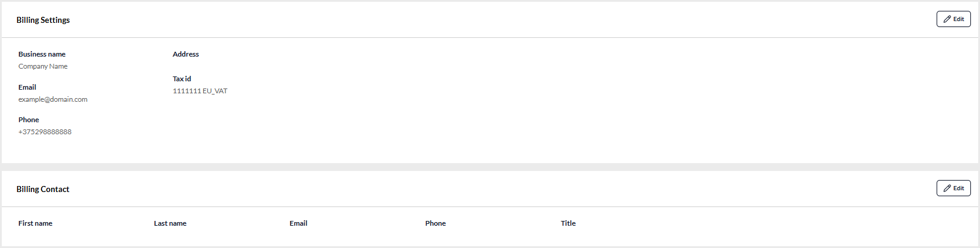The width and height of the screenshot is (980, 248).
Task: Select the Business name label
Action: coord(42,54)
